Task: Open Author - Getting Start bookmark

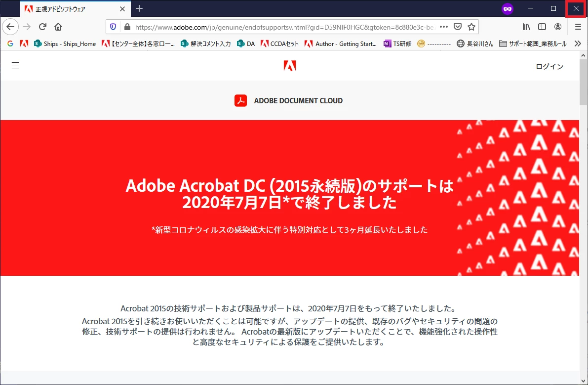Action: coord(341,43)
